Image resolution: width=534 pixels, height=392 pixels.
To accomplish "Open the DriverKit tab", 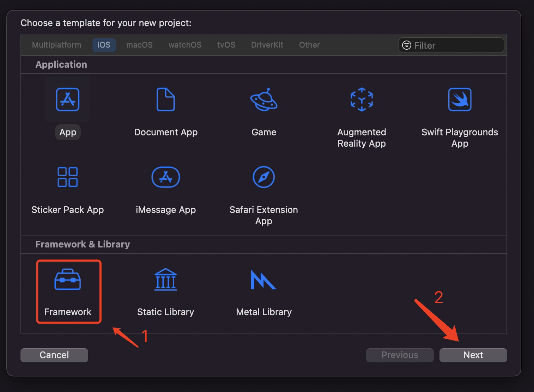I will point(267,45).
